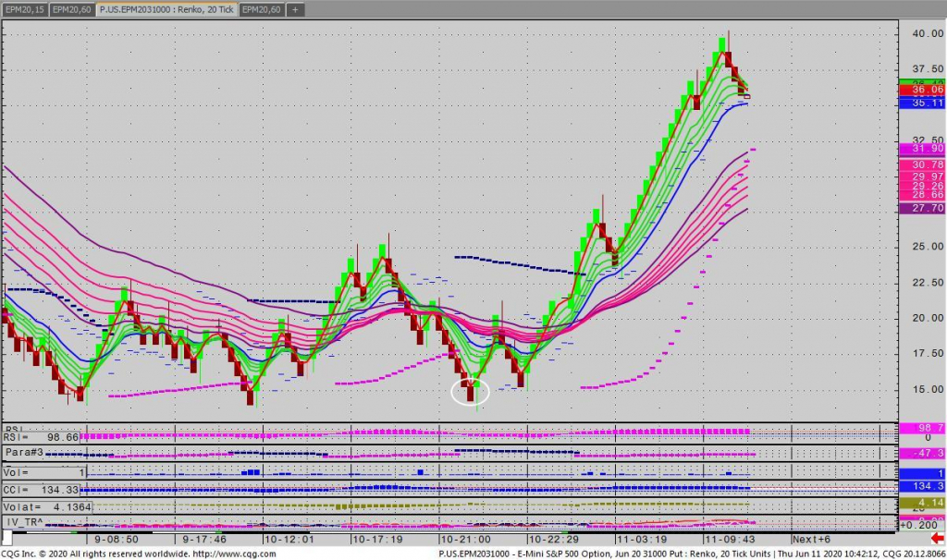Select the 10-12:01 time axis label
947x560 pixels.
(x=289, y=539)
